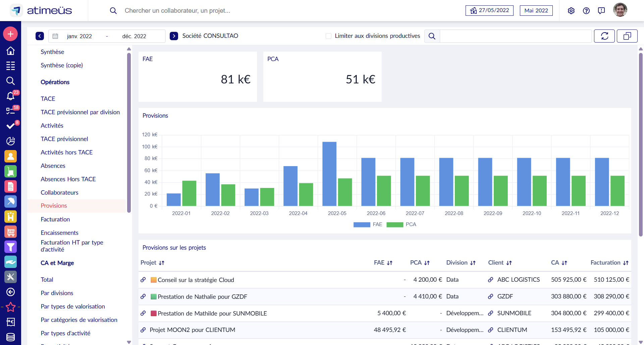Click the duplicate windows icon button
644x345 pixels.
pyautogui.click(x=627, y=36)
